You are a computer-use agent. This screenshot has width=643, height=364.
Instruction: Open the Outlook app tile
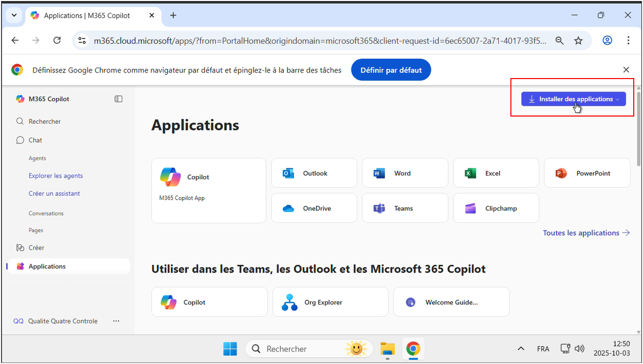[314, 173]
